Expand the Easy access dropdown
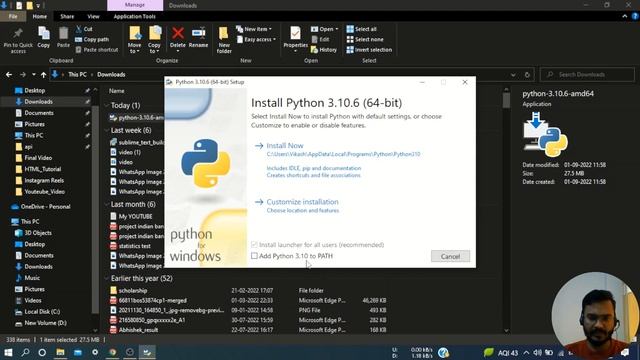640x360 pixels. 256,40
